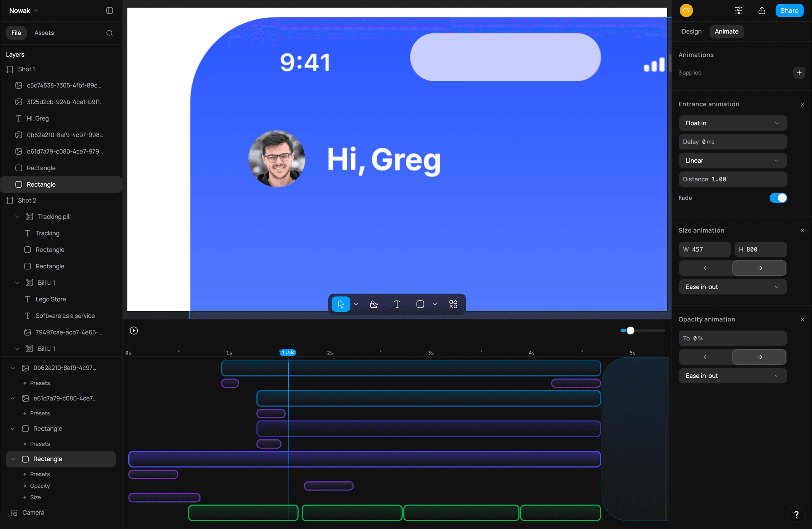This screenshot has height=529, width=812.
Task: Select the Hi, Greg text layer
Action: click(x=61, y=118)
